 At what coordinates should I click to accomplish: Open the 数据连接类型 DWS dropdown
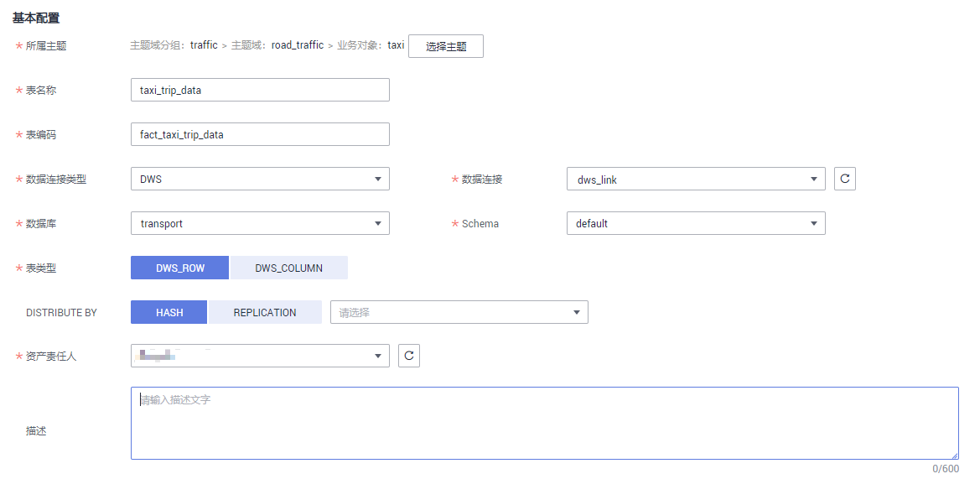260,179
